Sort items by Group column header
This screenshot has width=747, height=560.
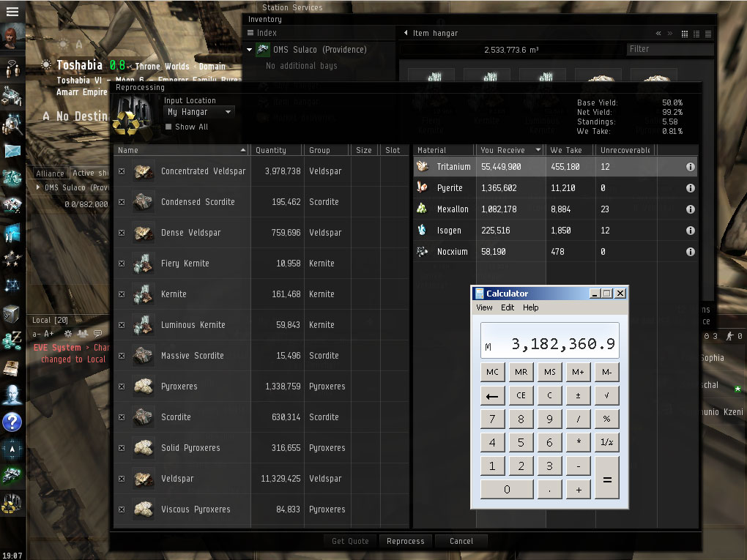click(327, 150)
